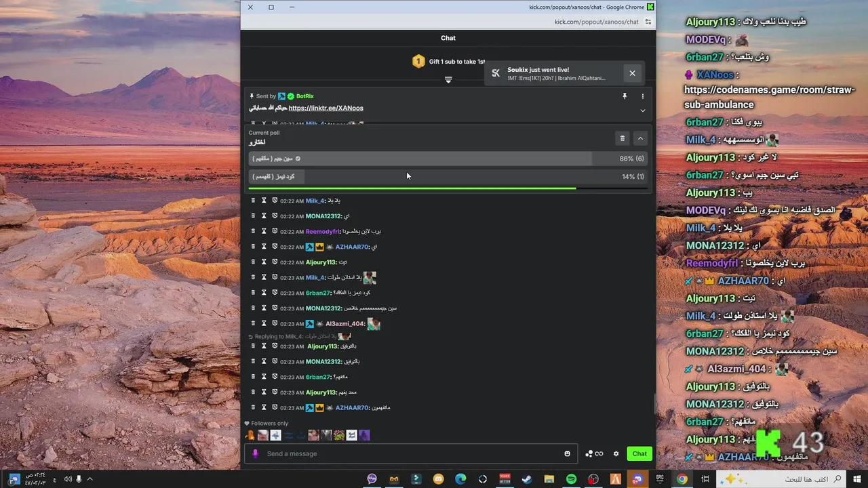Ban Reemodyfrl using the shield icon
The height and width of the screenshot is (488, 868).
coord(275,232)
